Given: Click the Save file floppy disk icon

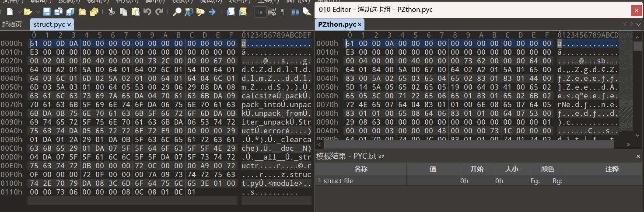Looking at the screenshot, I should (46, 12).
